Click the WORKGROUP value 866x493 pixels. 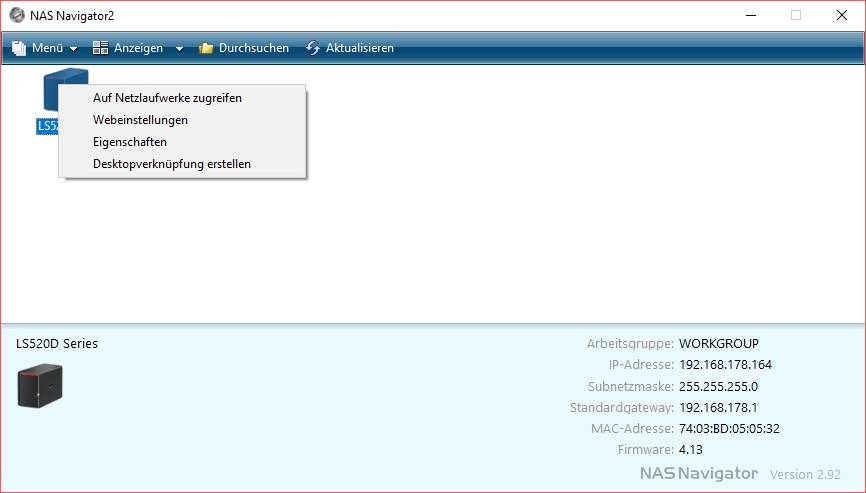[x=719, y=343]
